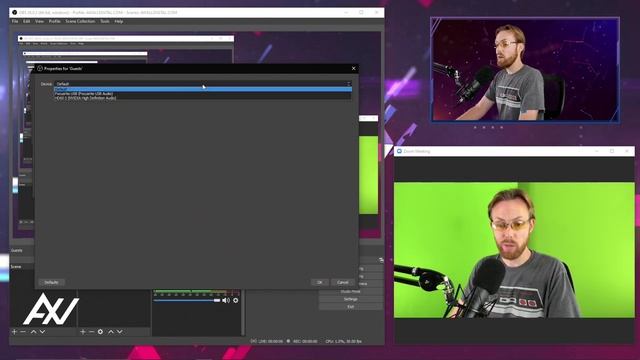Add a new source with plus icon
The width and height of the screenshot is (640, 360).
(x=83, y=332)
